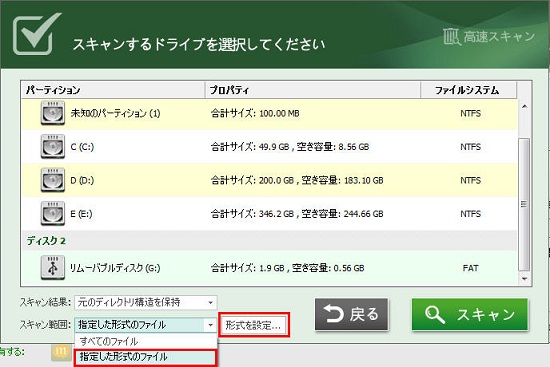
Task: Choose すべてのファイル from the list
Action: click(x=146, y=341)
